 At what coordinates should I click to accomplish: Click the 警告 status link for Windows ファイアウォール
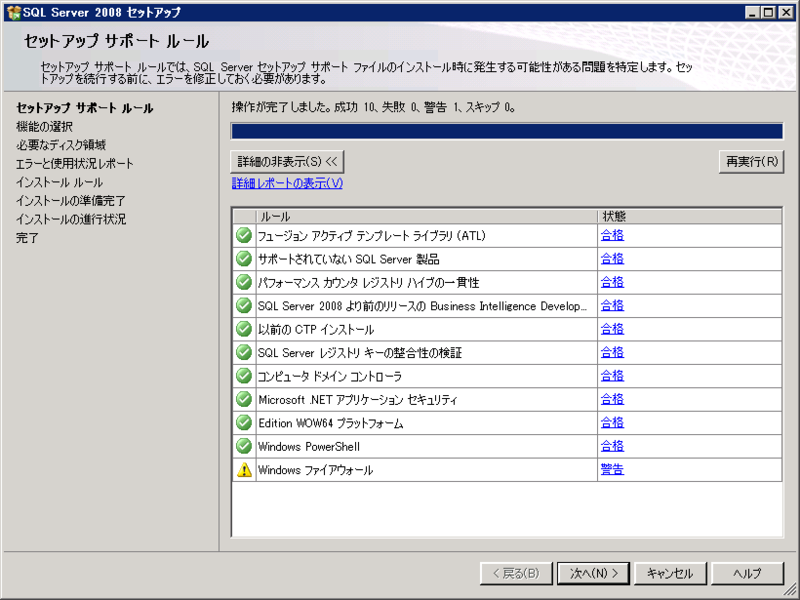(611, 469)
